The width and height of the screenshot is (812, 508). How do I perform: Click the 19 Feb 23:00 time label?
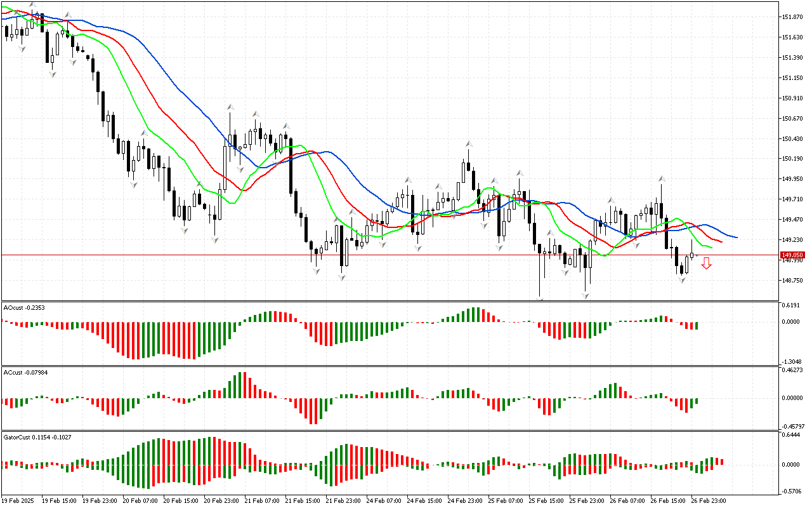[100, 501]
